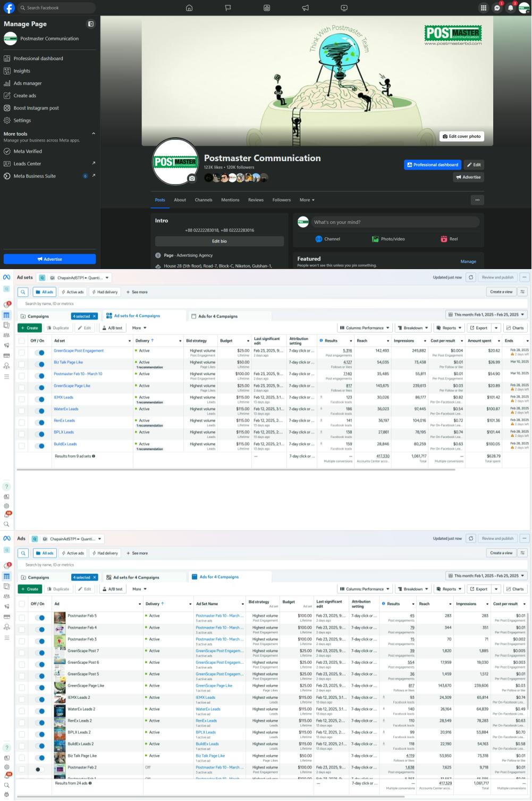
Task: Click the Facebook home icon
Action: point(189,8)
